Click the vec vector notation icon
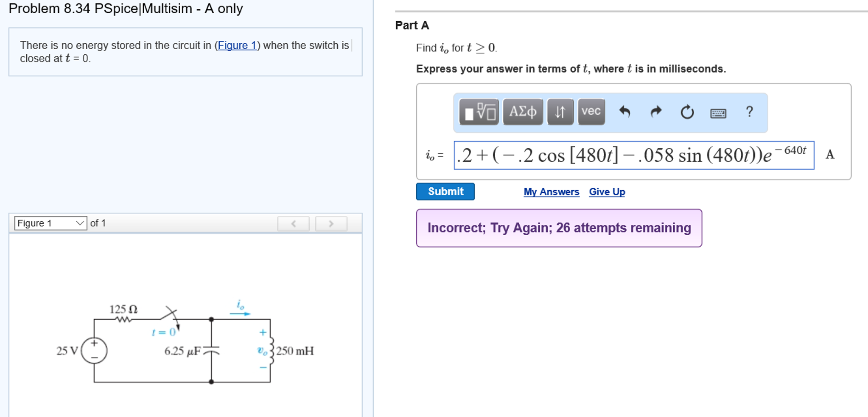This screenshot has height=417, width=868. point(591,112)
